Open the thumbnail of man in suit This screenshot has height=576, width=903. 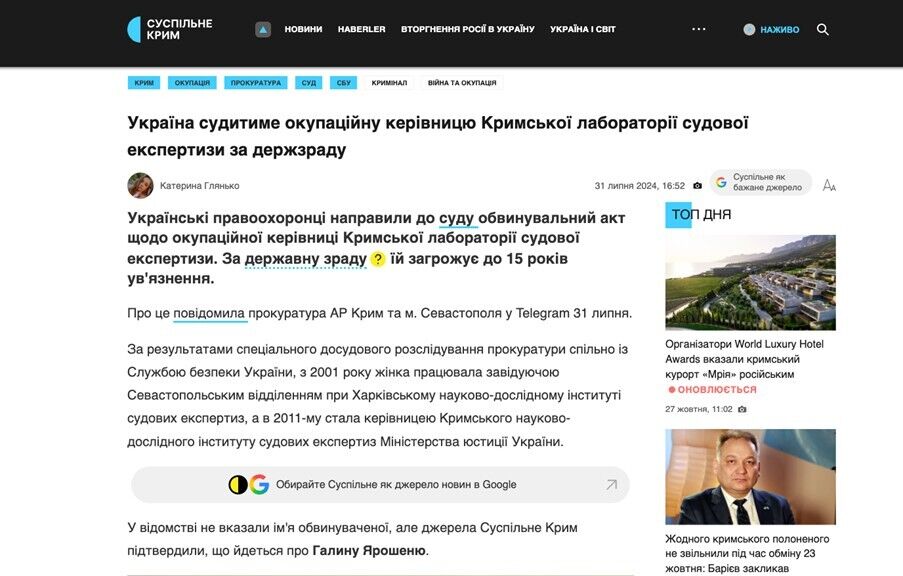750,477
